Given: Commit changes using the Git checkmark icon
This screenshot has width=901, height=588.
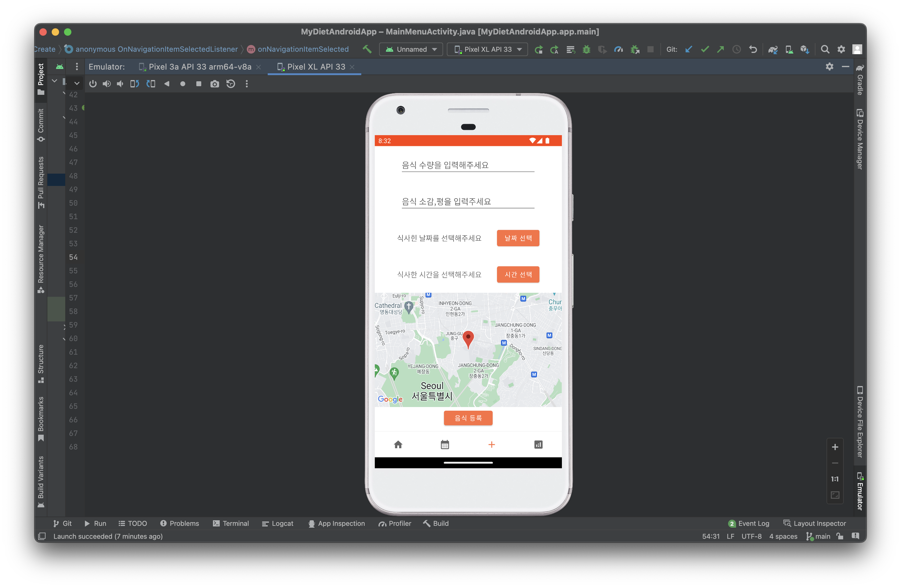Looking at the screenshot, I should point(704,49).
